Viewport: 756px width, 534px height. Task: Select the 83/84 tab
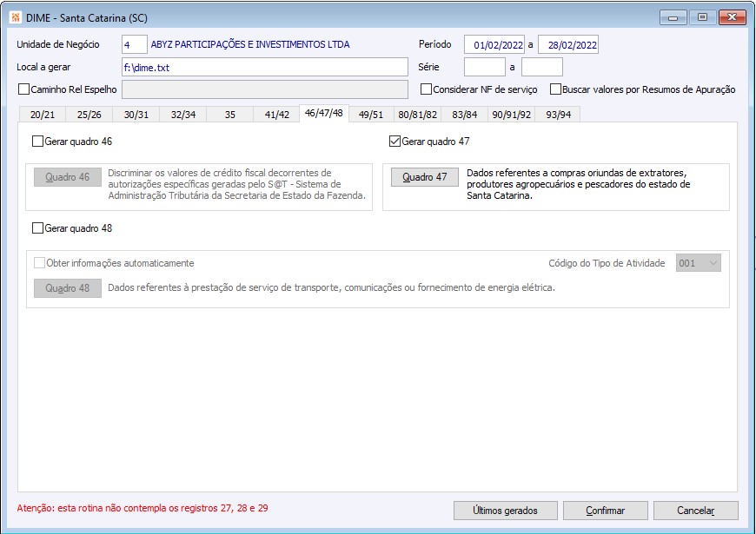(x=464, y=115)
